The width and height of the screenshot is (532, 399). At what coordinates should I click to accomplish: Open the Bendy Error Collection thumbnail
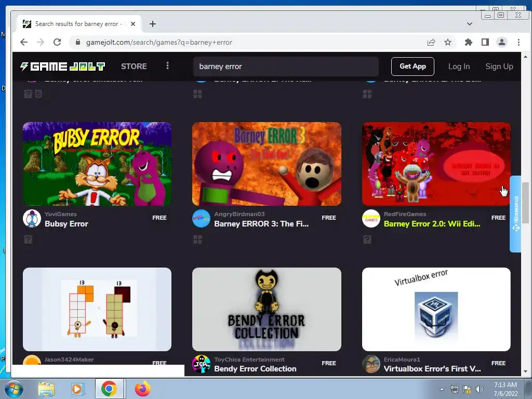coord(267,309)
